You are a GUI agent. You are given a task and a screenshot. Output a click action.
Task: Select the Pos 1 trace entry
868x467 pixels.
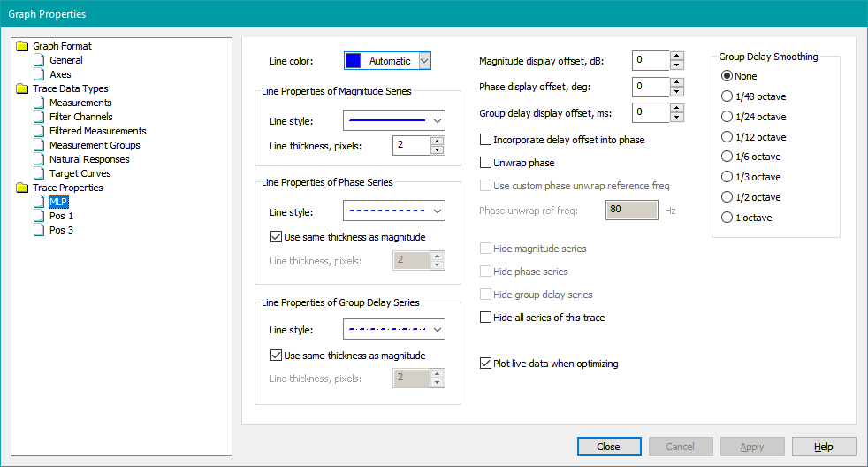click(x=62, y=216)
